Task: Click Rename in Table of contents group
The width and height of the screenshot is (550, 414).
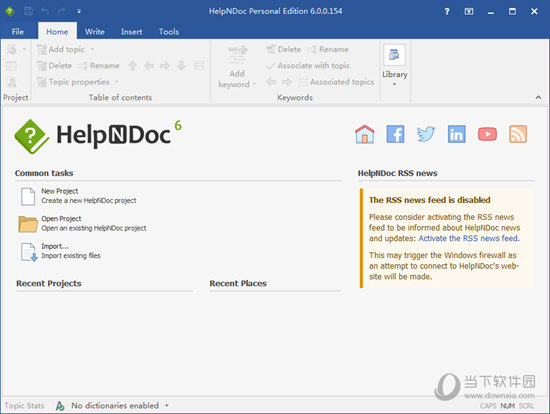Action: tap(99, 66)
